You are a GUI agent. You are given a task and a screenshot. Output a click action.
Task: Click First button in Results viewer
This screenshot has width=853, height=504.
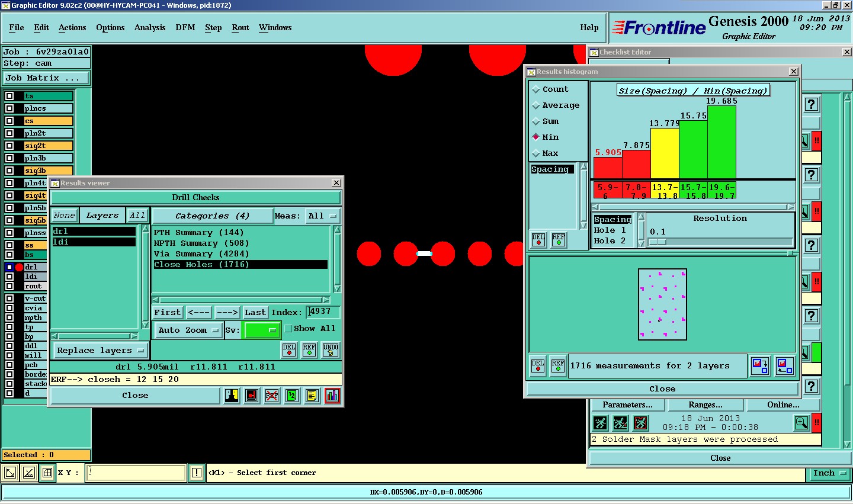[x=168, y=312]
